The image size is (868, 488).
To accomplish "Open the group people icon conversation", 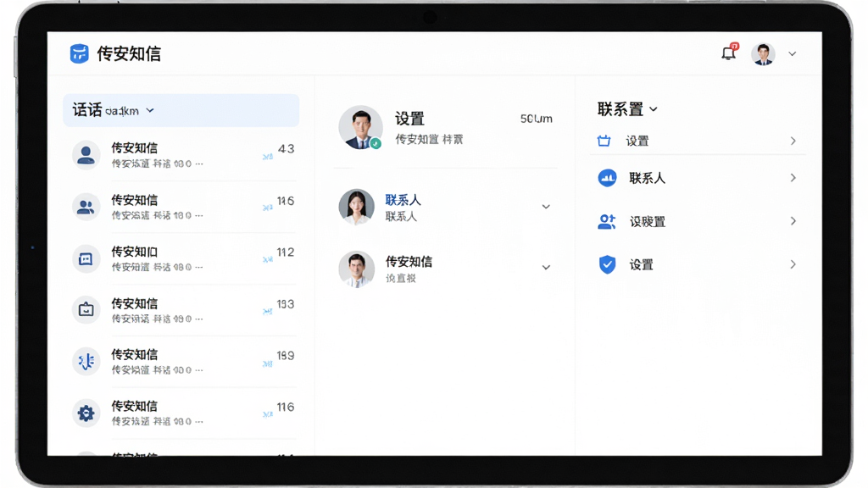I will (x=184, y=207).
